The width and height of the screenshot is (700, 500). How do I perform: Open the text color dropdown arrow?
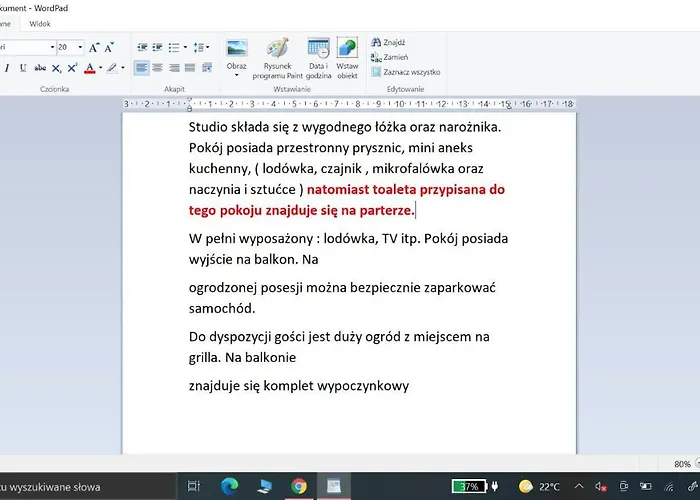click(100, 68)
